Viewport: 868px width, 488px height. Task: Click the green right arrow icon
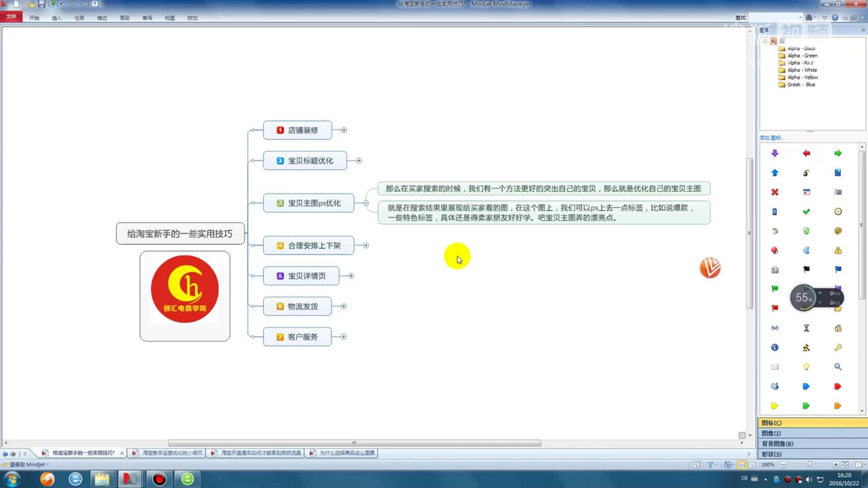point(838,153)
